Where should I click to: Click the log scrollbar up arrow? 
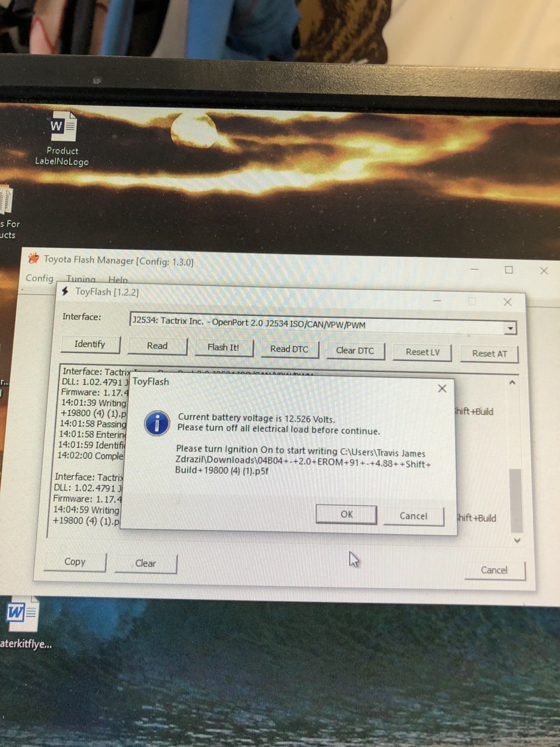coord(512,383)
